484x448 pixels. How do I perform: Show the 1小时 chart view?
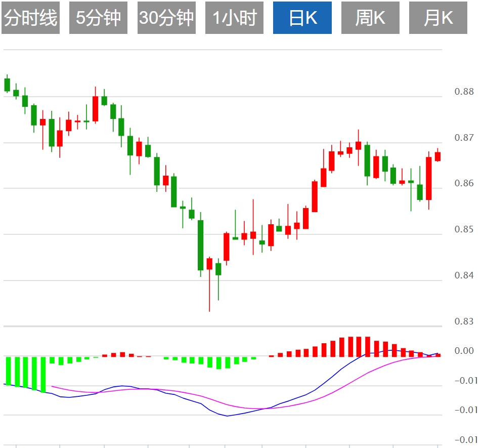coord(234,18)
